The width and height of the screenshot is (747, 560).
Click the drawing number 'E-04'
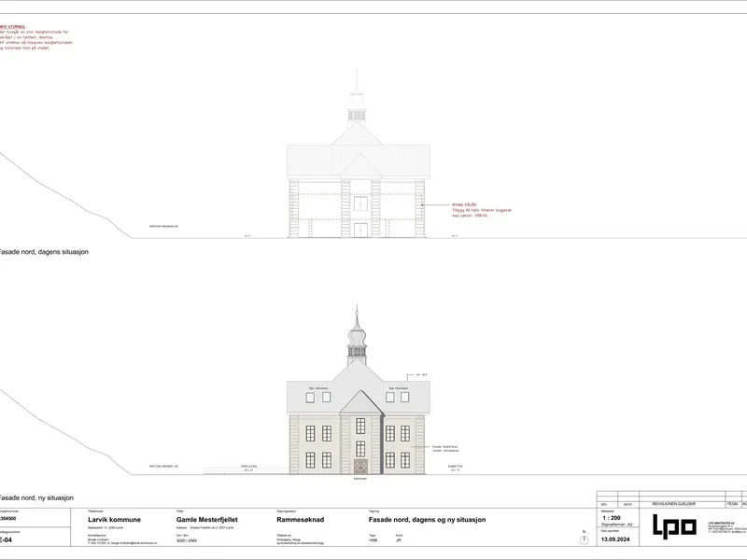click(6, 540)
